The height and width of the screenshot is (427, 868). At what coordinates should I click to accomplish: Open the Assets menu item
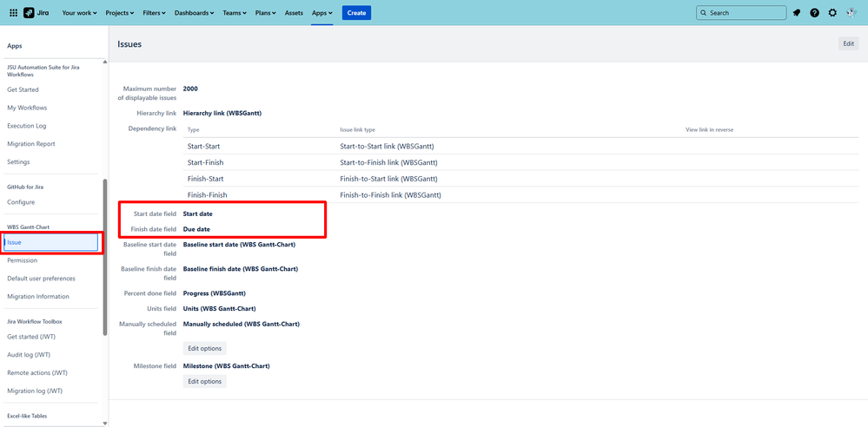pos(294,13)
